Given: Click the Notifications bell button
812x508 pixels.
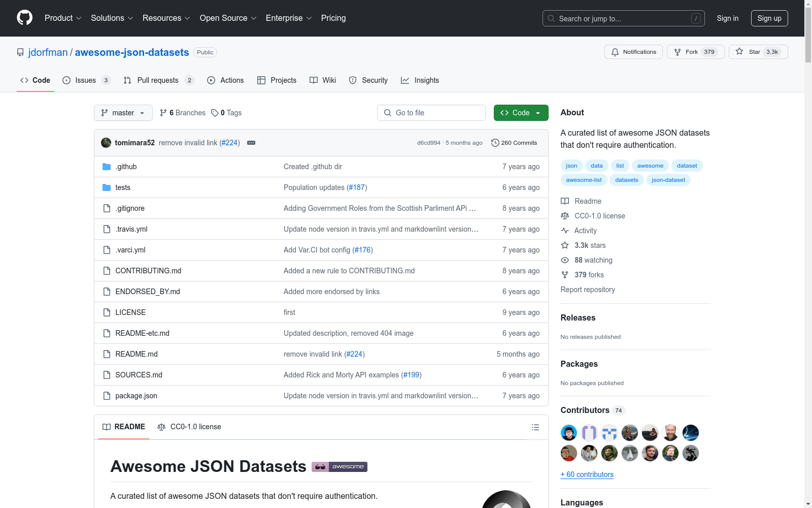Looking at the screenshot, I should click(x=633, y=52).
